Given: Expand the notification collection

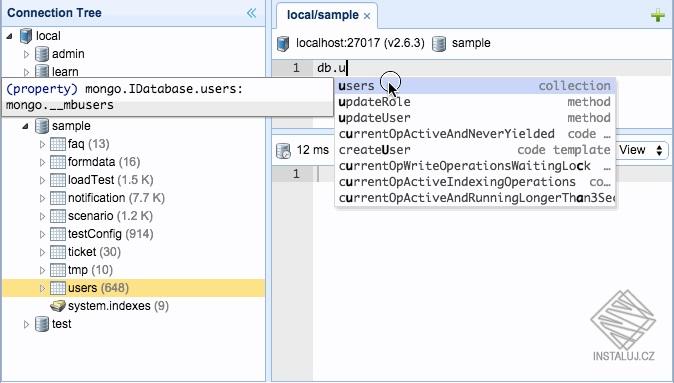Looking at the screenshot, I should (x=42, y=198).
